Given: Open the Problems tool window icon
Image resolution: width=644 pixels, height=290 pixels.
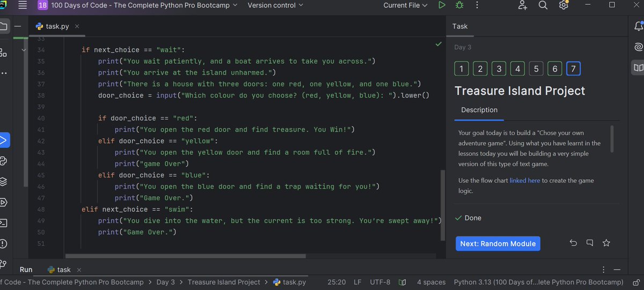Looking at the screenshot, I should click(3, 243).
